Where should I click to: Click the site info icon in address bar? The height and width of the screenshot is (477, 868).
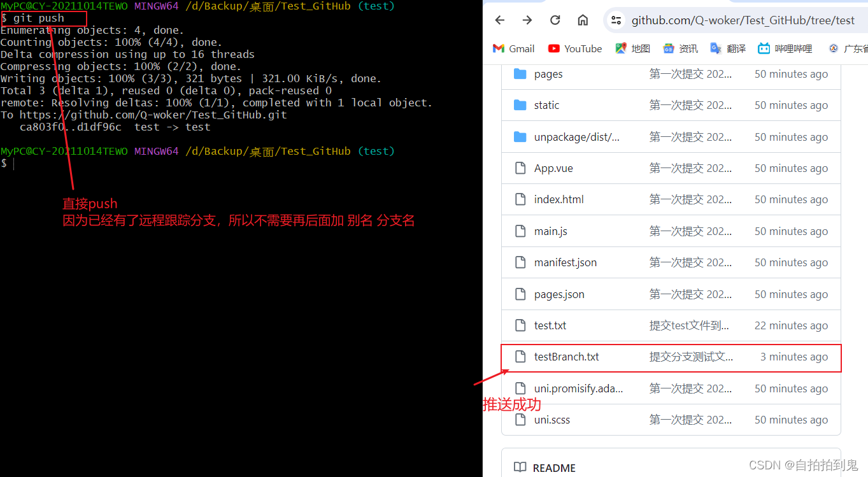pos(616,20)
